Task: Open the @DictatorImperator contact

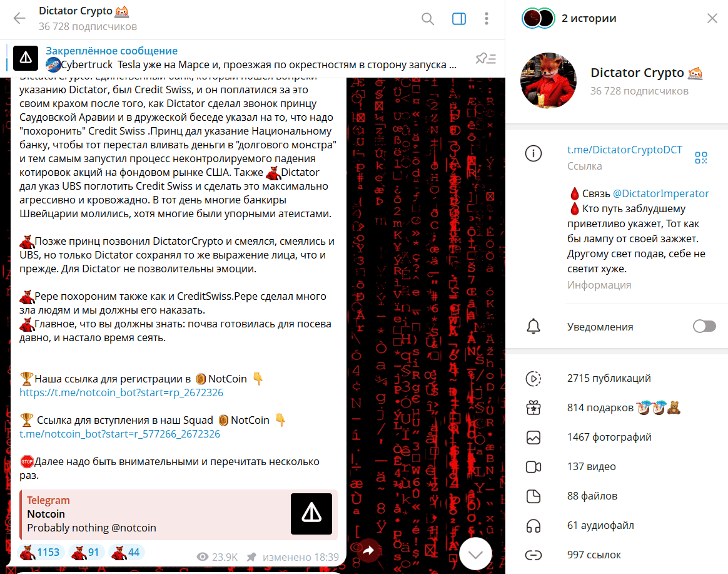Action: [x=660, y=193]
